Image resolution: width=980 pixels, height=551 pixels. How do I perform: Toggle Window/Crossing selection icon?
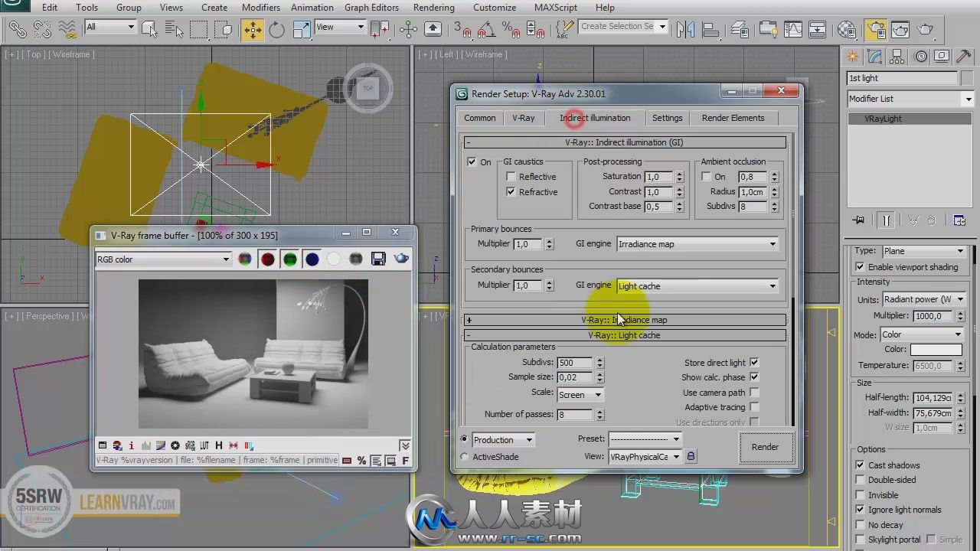(x=224, y=29)
